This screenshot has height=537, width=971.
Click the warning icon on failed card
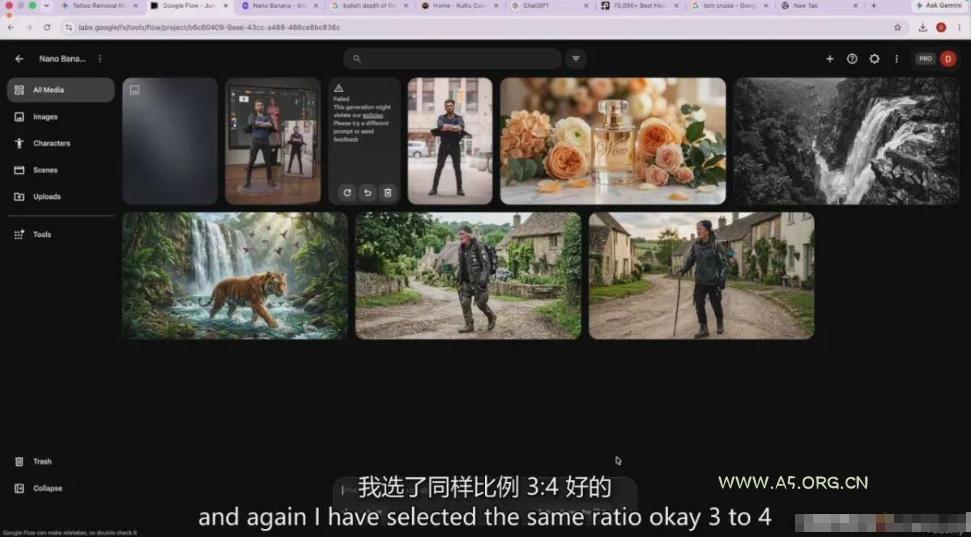(338, 88)
